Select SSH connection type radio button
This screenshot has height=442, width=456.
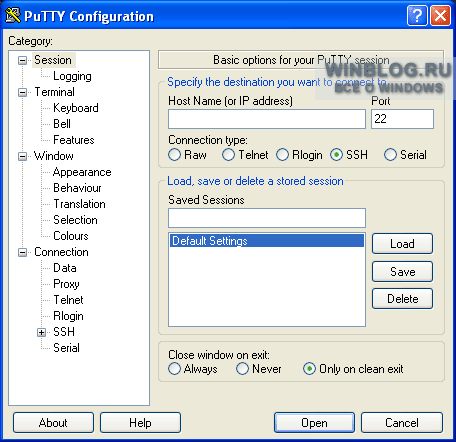pyautogui.click(x=336, y=155)
